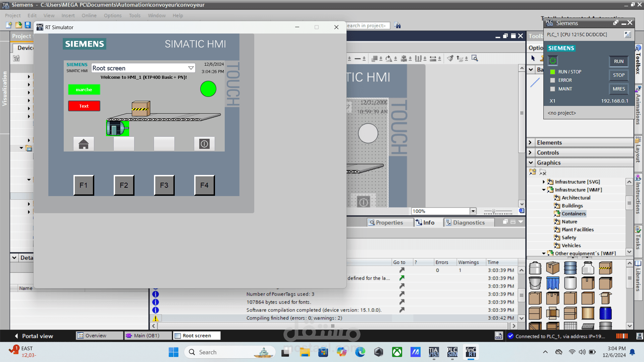Click the F1 function key on HMI

84,185
